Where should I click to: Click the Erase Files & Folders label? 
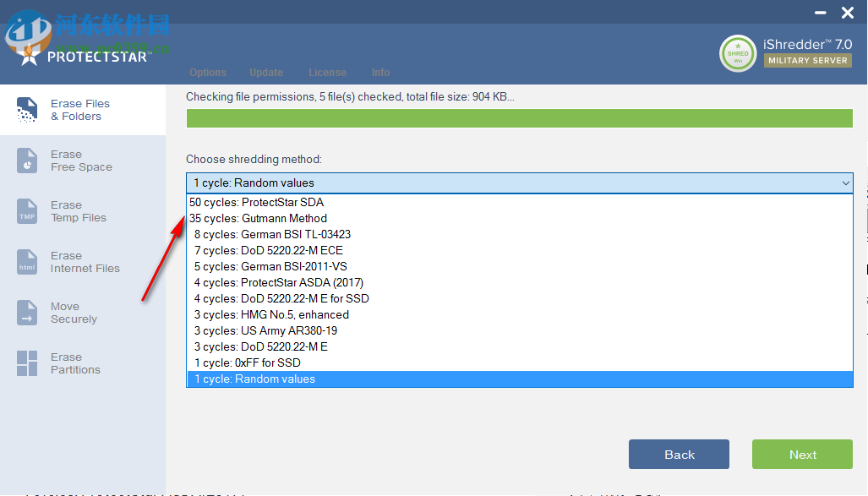(x=80, y=110)
